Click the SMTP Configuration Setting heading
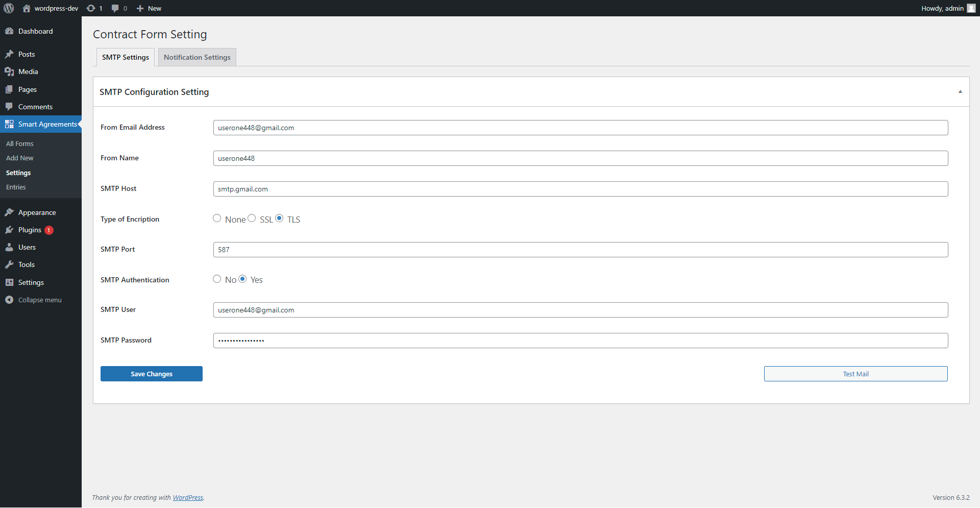Image resolution: width=980 pixels, height=508 pixels. coord(154,92)
